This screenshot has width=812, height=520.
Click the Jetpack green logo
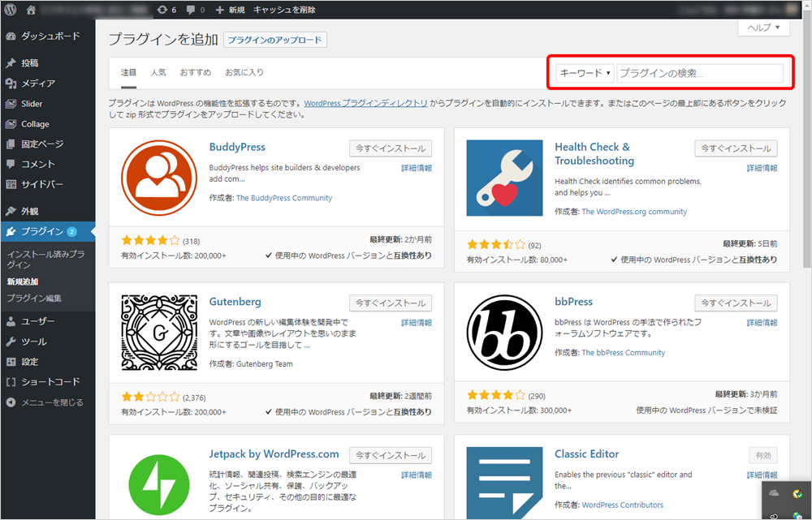point(159,485)
